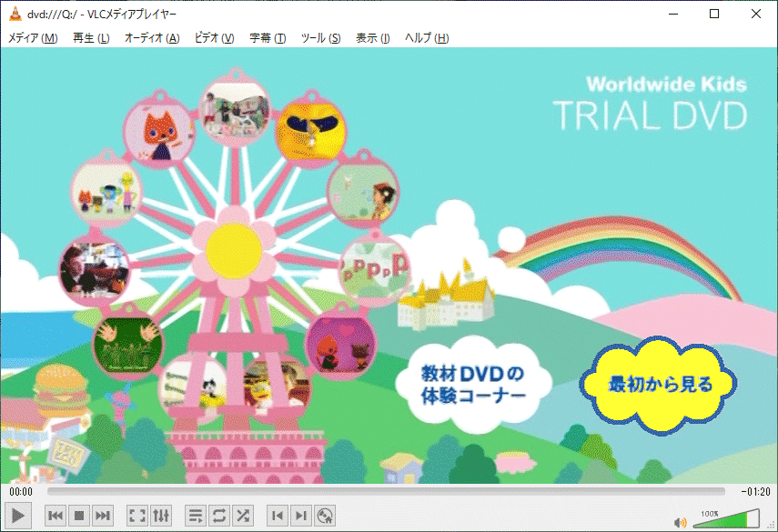The image size is (778, 532).
Task: Click the yellow bird face gondola
Action: click(310, 130)
